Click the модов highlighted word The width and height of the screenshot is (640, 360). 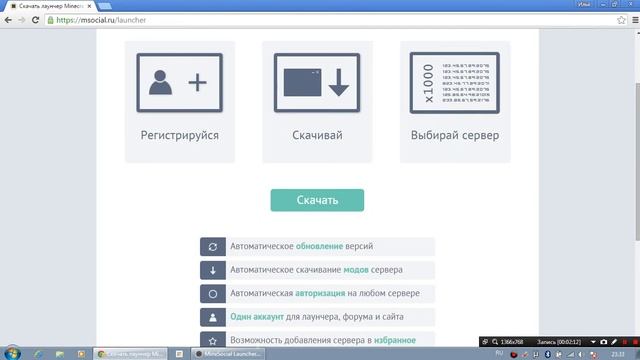pyautogui.click(x=356, y=270)
